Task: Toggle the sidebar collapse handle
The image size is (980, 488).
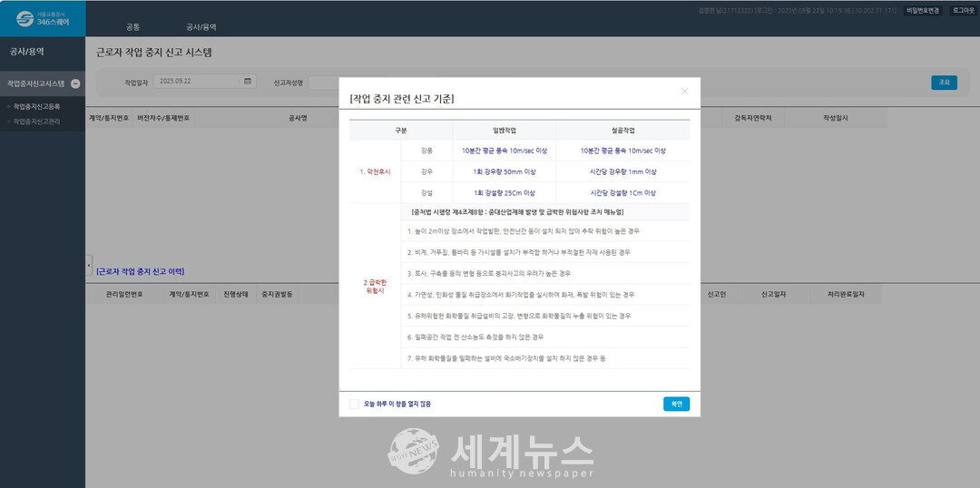Action: click(89, 267)
